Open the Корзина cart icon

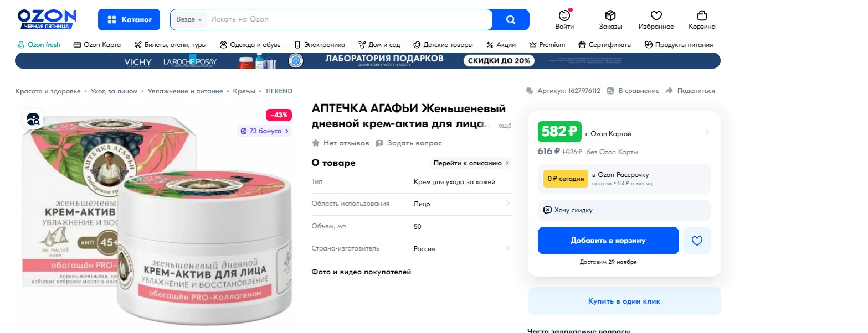(x=702, y=15)
